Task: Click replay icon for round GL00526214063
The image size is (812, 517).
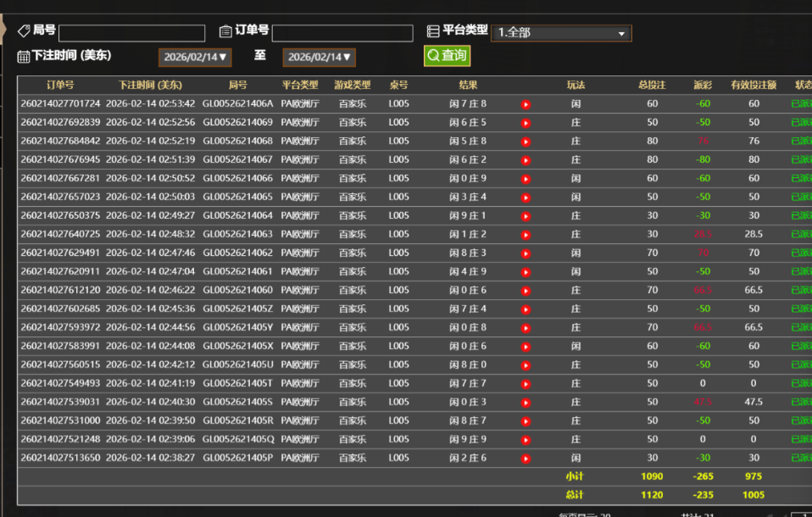Action: pos(526,235)
